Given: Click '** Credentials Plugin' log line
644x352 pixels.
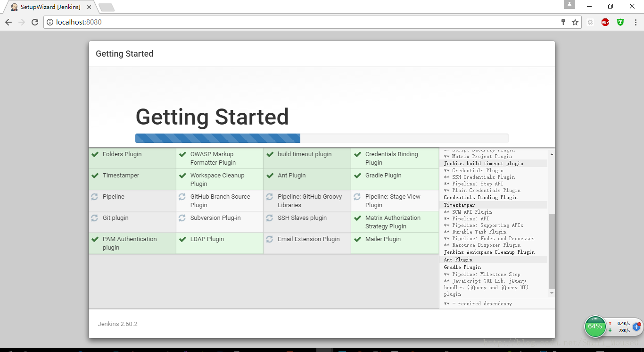Looking at the screenshot, I should [x=474, y=170].
